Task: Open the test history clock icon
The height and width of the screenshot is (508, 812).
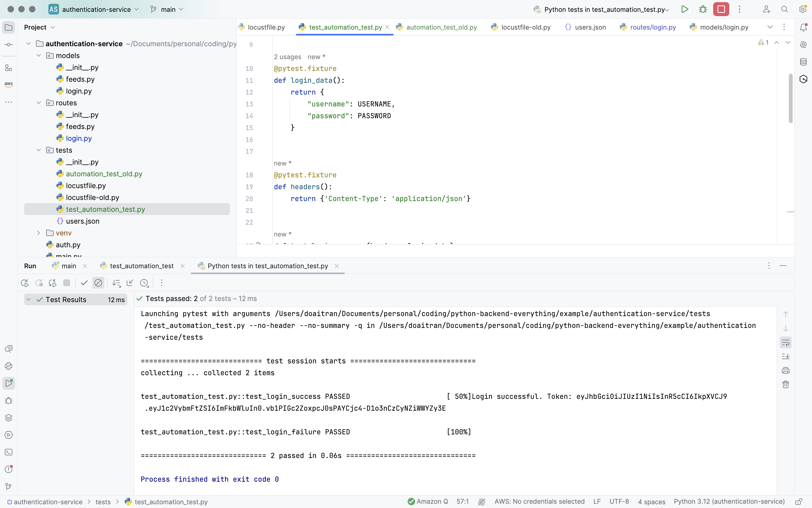Action: (x=144, y=283)
